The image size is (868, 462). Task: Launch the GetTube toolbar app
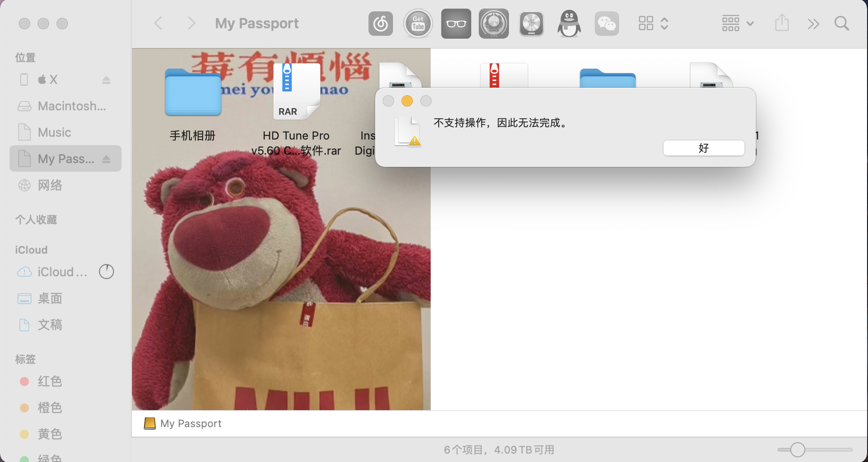(x=418, y=24)
